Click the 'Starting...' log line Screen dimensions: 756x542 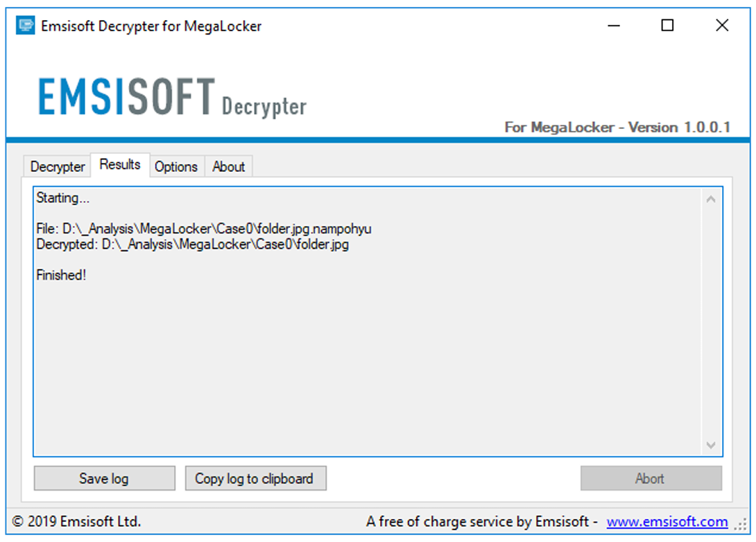[x=62, y=198]
